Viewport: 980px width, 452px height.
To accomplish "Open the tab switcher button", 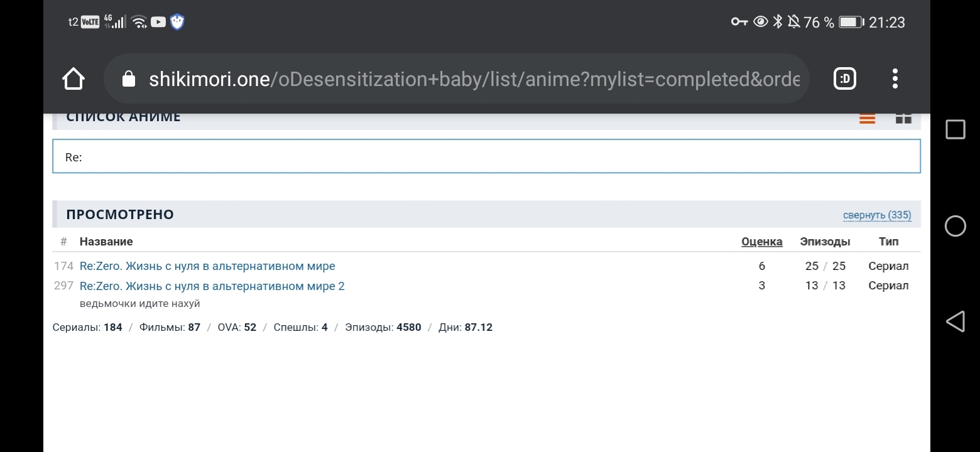I will pyautogui.click(x=845, y=79).
